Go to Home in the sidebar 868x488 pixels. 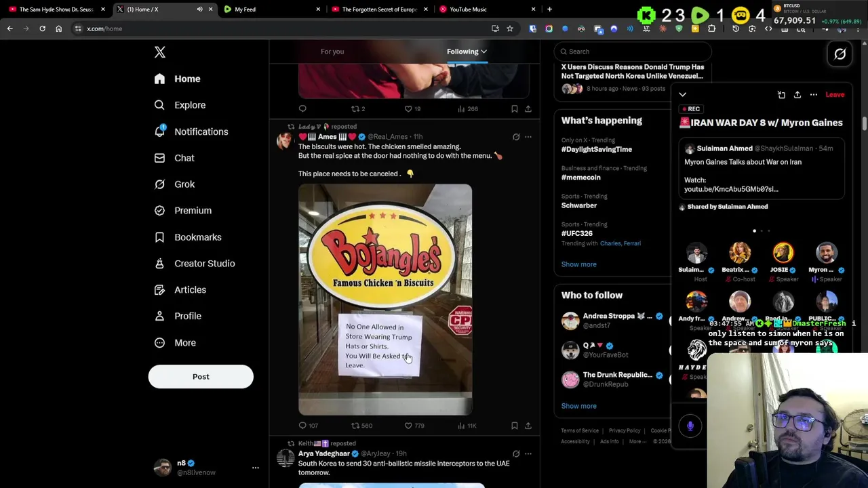click(x=177, y=79)
